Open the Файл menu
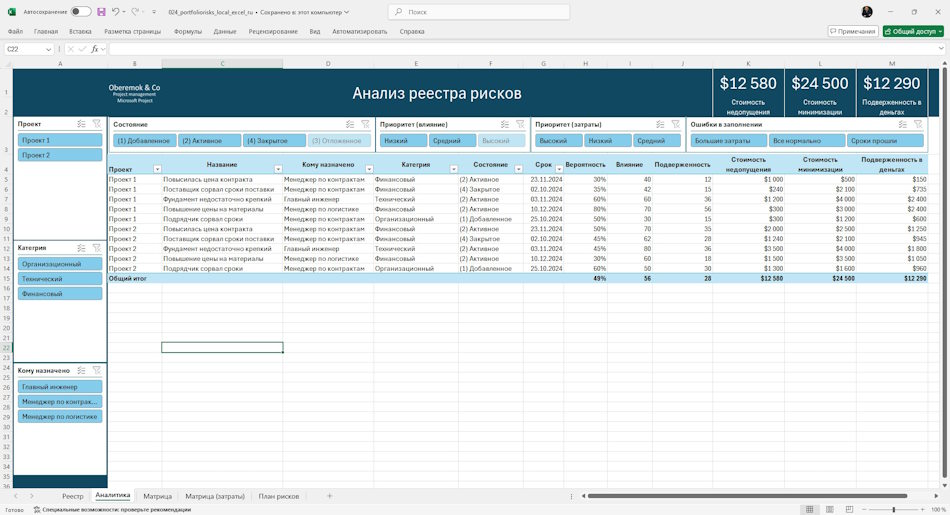The image size is (950, 515). [x=15, y=31]
